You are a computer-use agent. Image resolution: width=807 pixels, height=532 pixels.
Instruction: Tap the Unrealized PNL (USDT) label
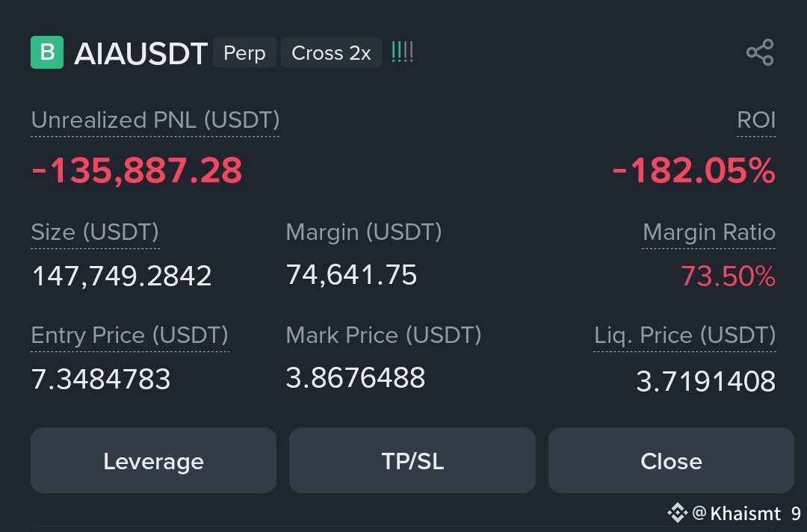coord(155,120)
